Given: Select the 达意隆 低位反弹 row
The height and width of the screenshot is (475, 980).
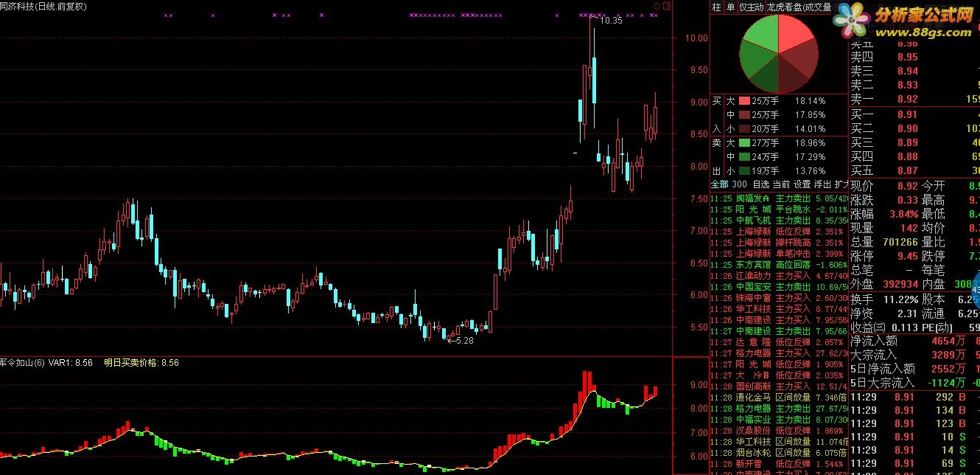Looking at the screenshot, I should click(778, 342).
